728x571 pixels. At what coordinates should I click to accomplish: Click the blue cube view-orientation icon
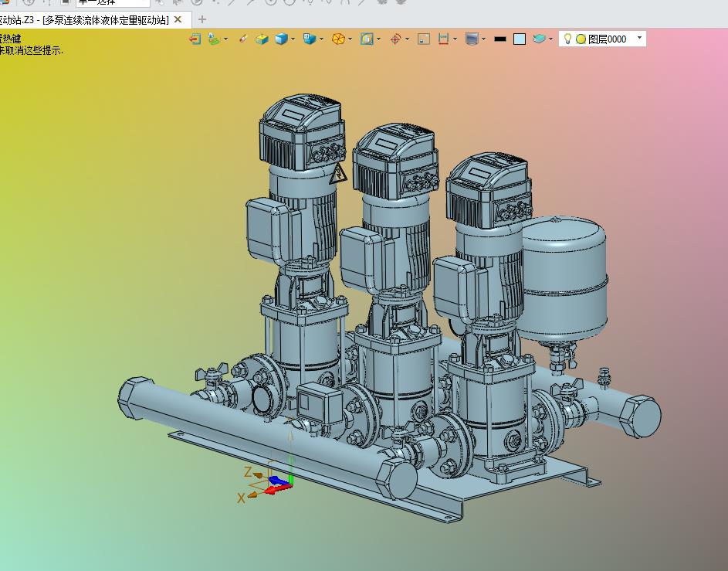(x=310, y=39)
